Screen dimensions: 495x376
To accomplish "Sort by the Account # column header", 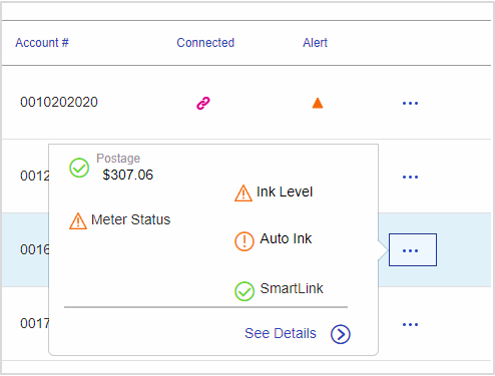I will click(42, 43).
